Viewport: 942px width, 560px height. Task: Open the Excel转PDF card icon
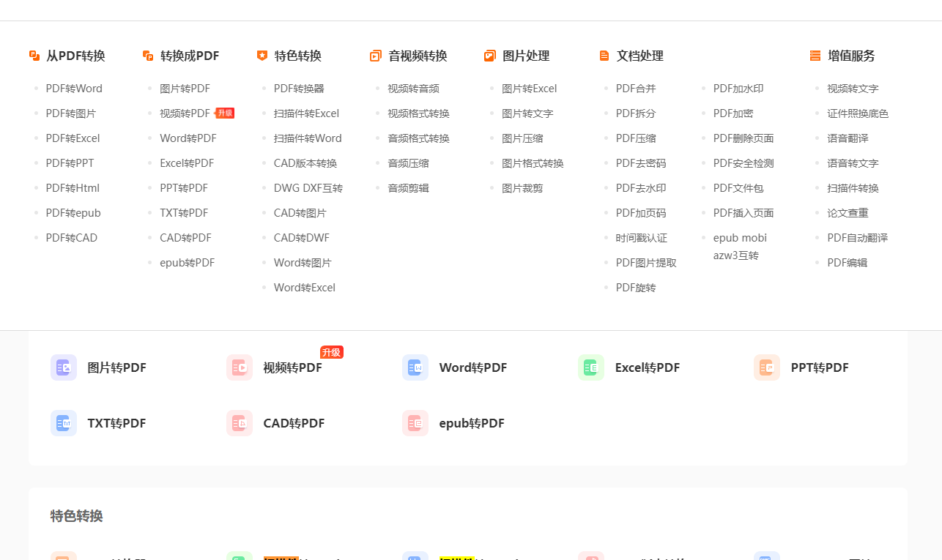[x=591, y=367]
